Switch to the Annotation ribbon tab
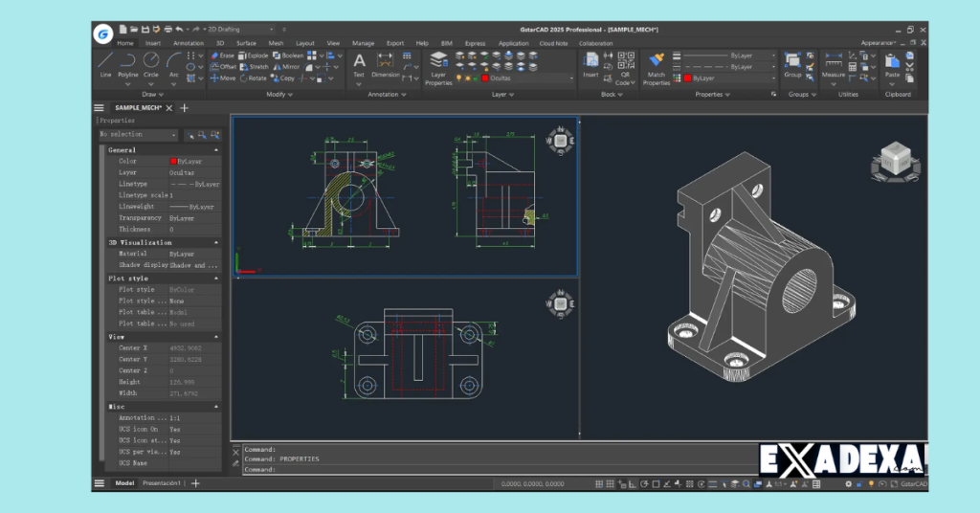The width and height of the screenshot is (980, 513). coord(189,43)
